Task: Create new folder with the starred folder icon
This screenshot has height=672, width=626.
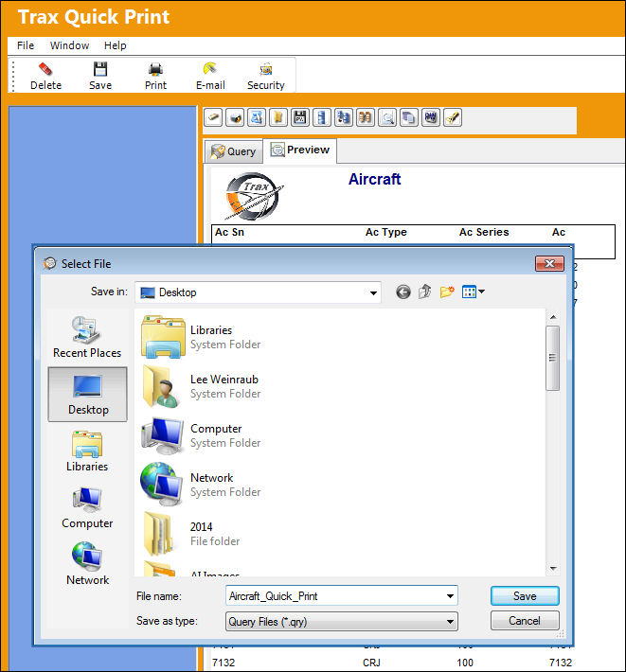Action: click(447, 292)
